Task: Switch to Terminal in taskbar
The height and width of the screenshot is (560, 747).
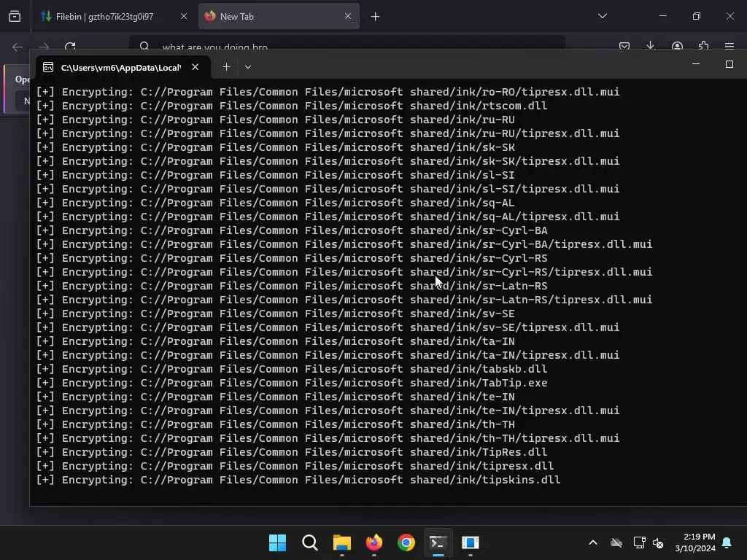Action: [x=438, y=542]
